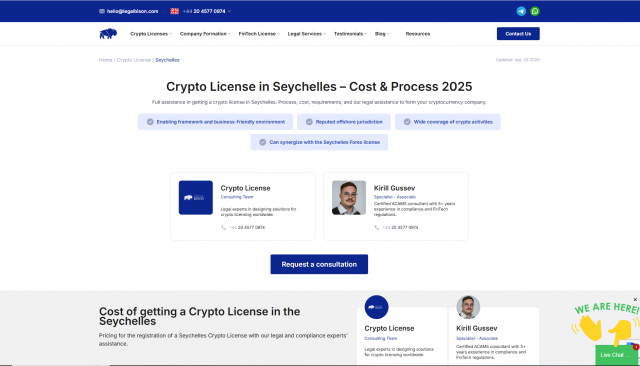Click the bison logo in the navigation bar

108,33
